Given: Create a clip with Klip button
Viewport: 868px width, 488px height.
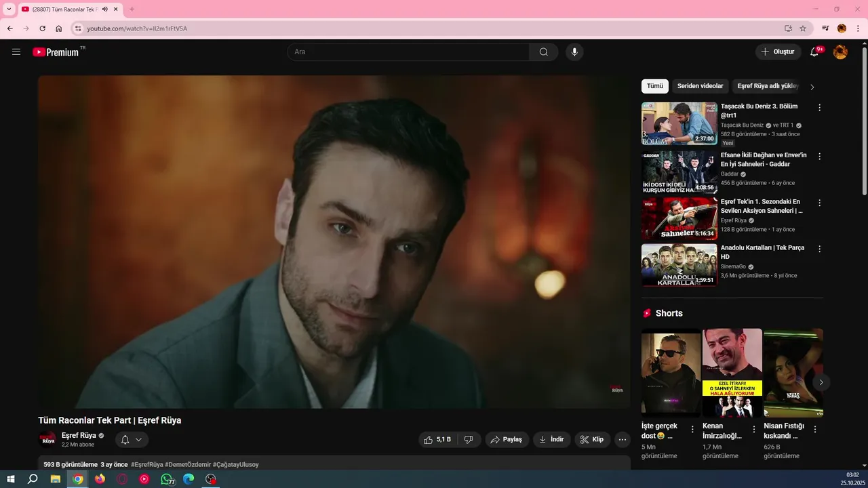Looking at the screenshot, I should pos(592,440).
